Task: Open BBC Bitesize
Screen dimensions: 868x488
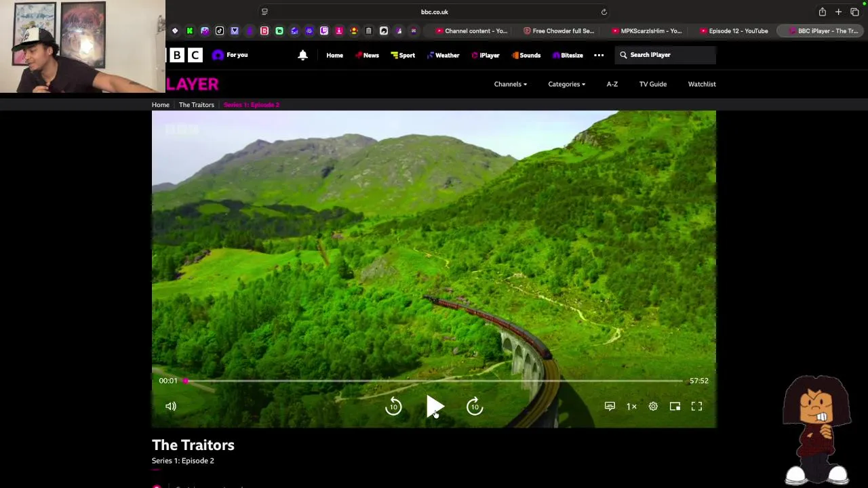Action: click(568, 55)
